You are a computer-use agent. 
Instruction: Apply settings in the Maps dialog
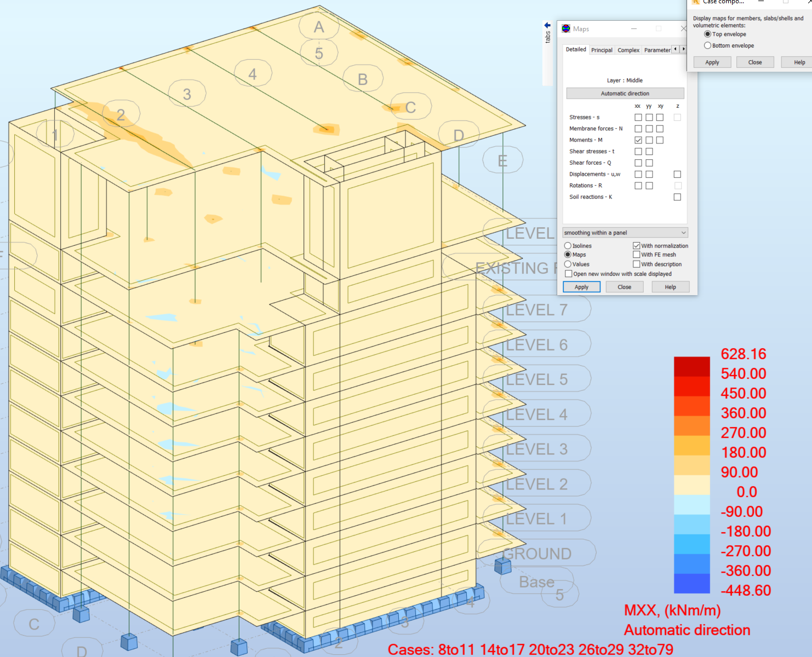coord(581,286)
